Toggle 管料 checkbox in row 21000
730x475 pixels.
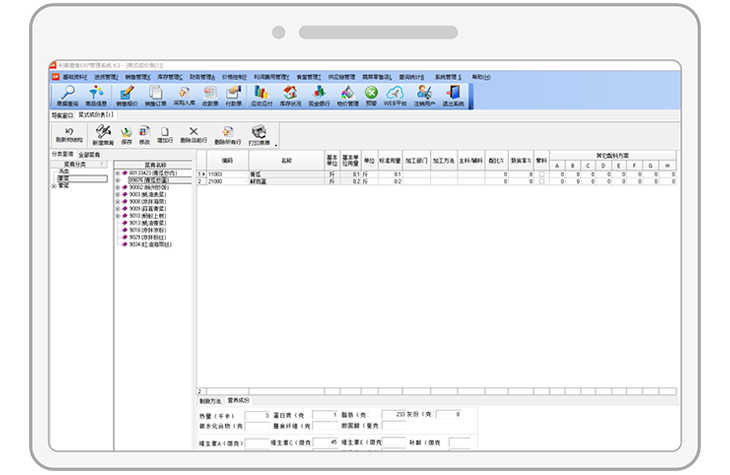542,181
